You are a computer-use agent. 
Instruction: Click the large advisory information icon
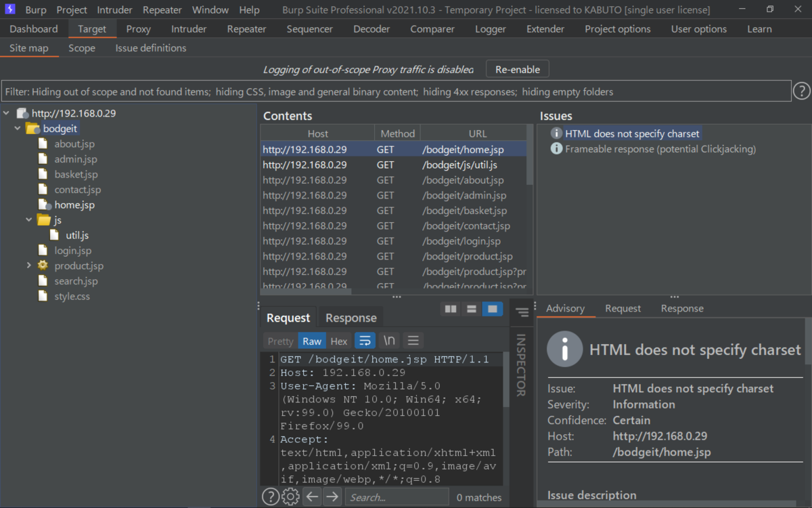[564, 350]
